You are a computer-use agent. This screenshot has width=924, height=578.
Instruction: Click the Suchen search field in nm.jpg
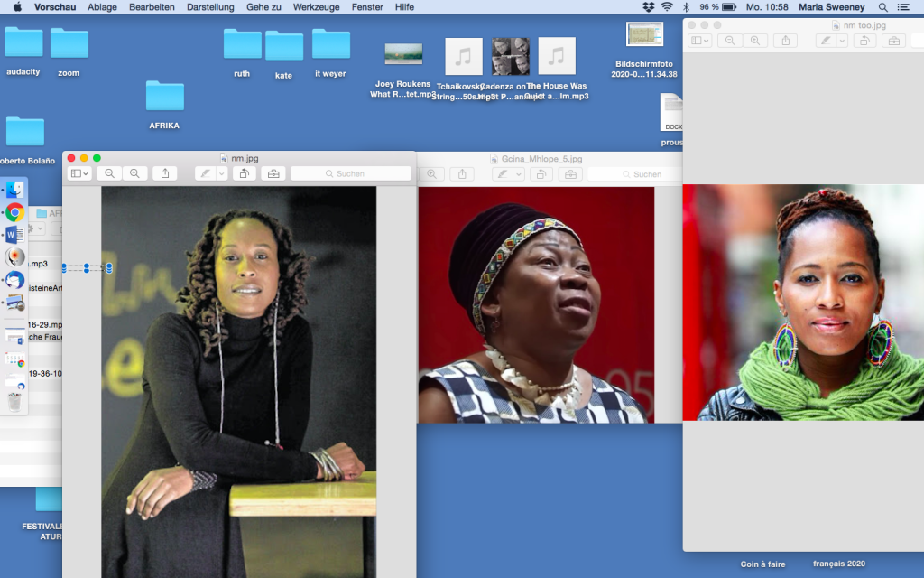click(351, 173)
